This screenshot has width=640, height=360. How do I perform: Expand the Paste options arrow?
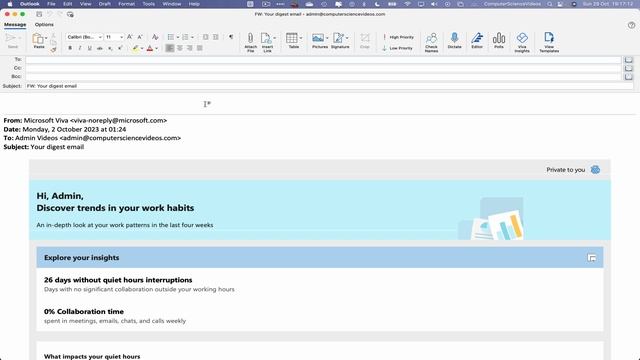coord(46,38)
